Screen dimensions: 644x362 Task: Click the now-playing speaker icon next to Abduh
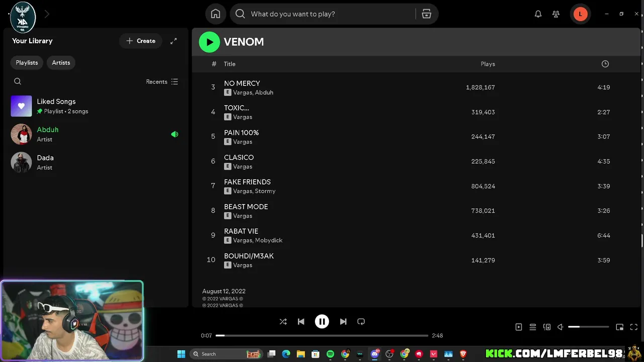click(175, 134)
